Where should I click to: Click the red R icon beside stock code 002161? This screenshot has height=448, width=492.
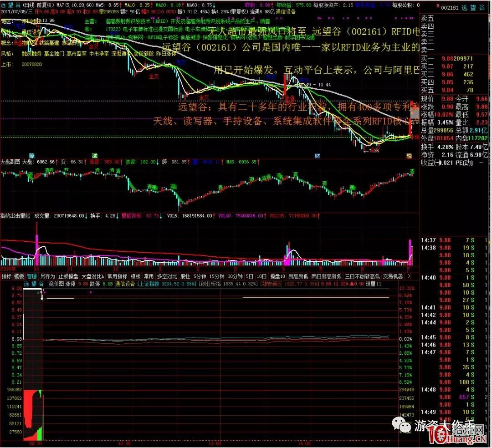(x=438, y=8)
